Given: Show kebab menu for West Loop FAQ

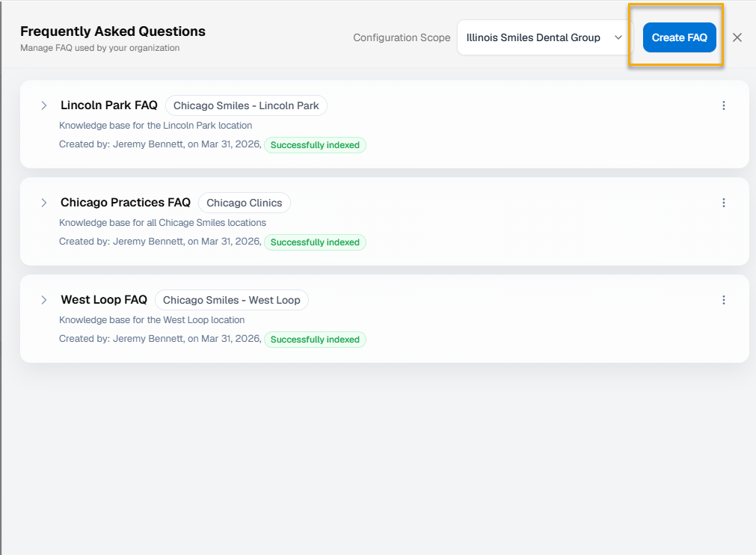Looking at the screenshot, I should point(723,300).
